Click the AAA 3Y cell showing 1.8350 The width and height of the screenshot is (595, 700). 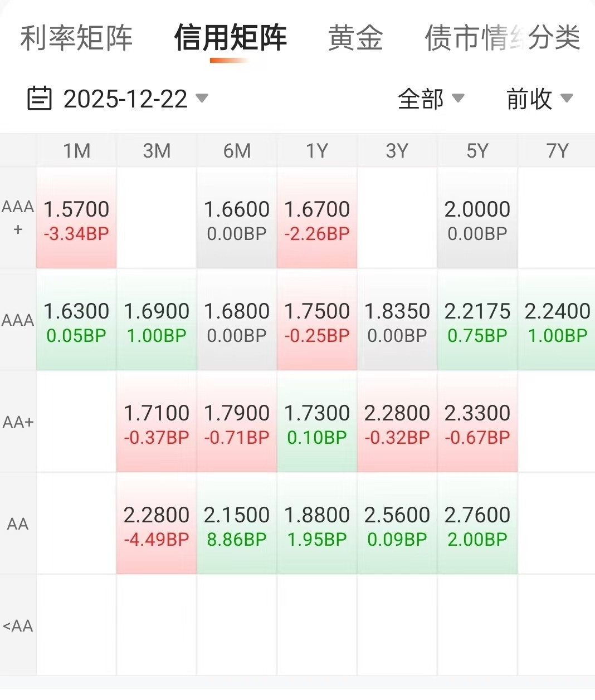point(397,321)
